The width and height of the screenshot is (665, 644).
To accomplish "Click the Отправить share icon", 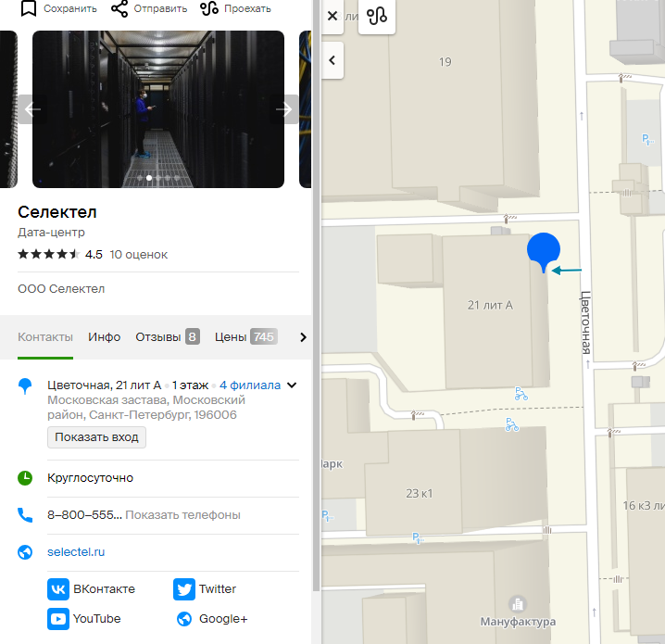I will click(x=119, y=8).
